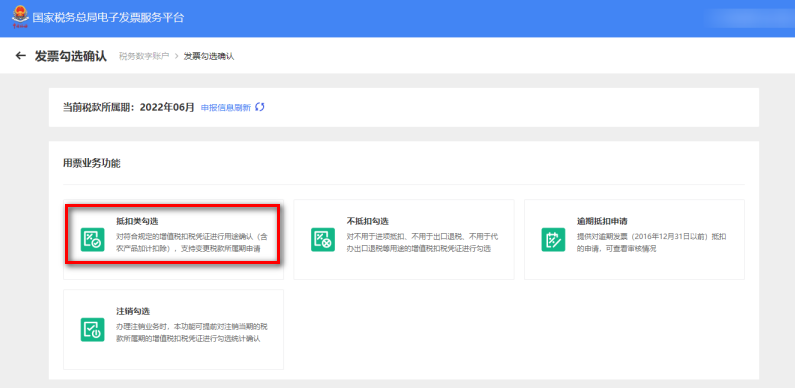Click the 注销勾选 green icon
Viewport: 795px width, 388px height.
93,330
